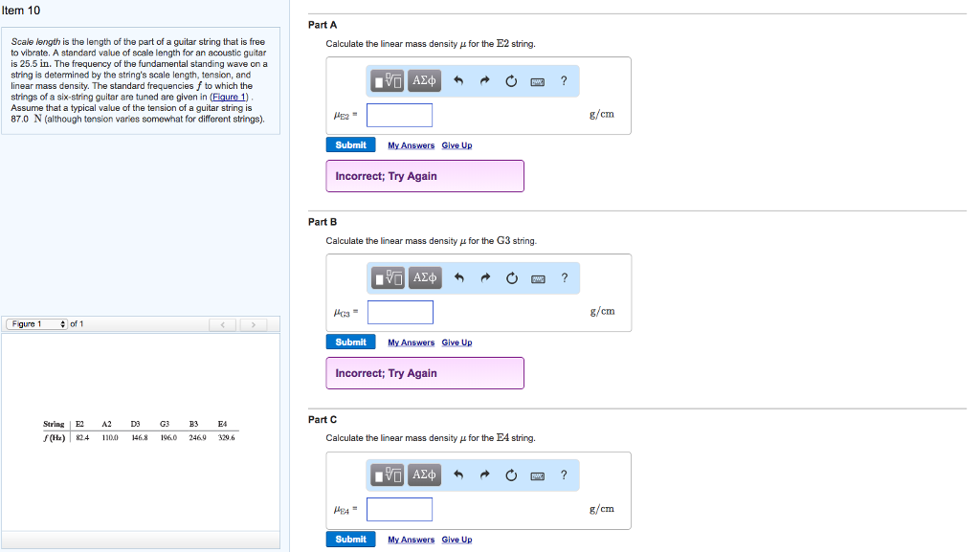Click the frequency table figure
This screenshot has height=552, width=980.
point(140,431)
